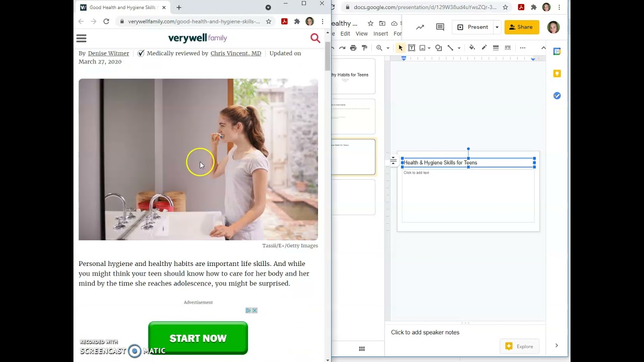Open the Fill color paint bucket

(x=472, y=48)
